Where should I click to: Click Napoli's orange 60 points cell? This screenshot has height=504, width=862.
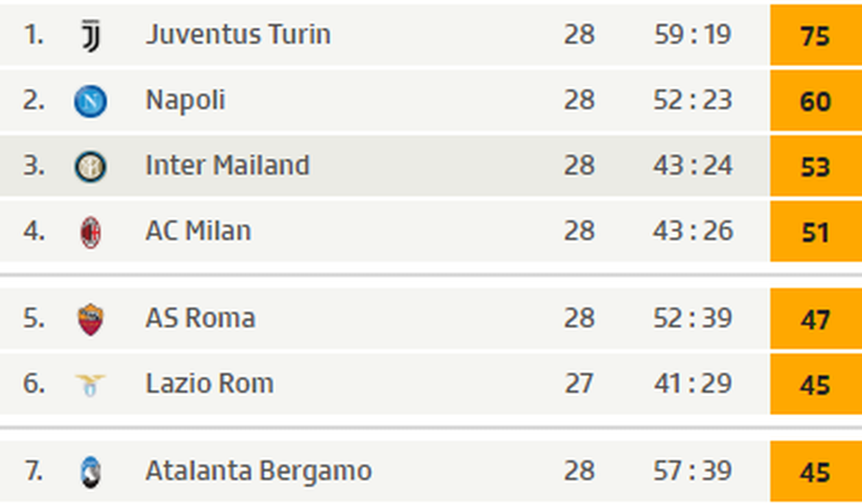815,102
